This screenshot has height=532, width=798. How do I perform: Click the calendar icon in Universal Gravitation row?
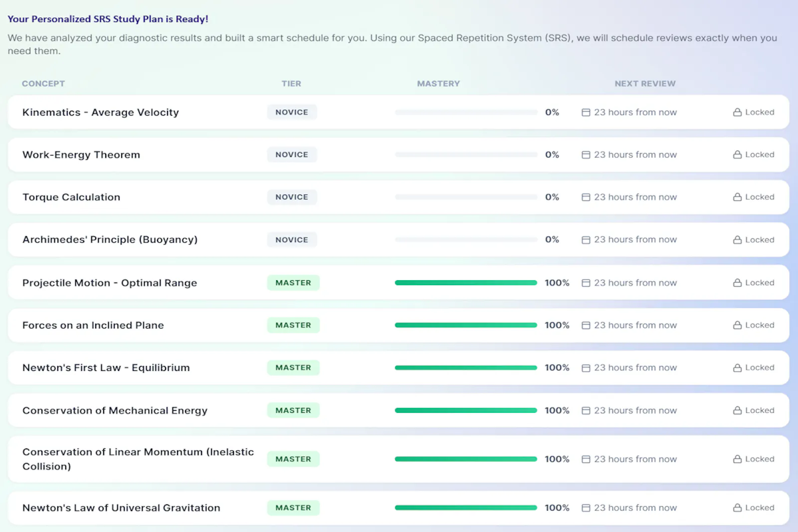[586, 508]
